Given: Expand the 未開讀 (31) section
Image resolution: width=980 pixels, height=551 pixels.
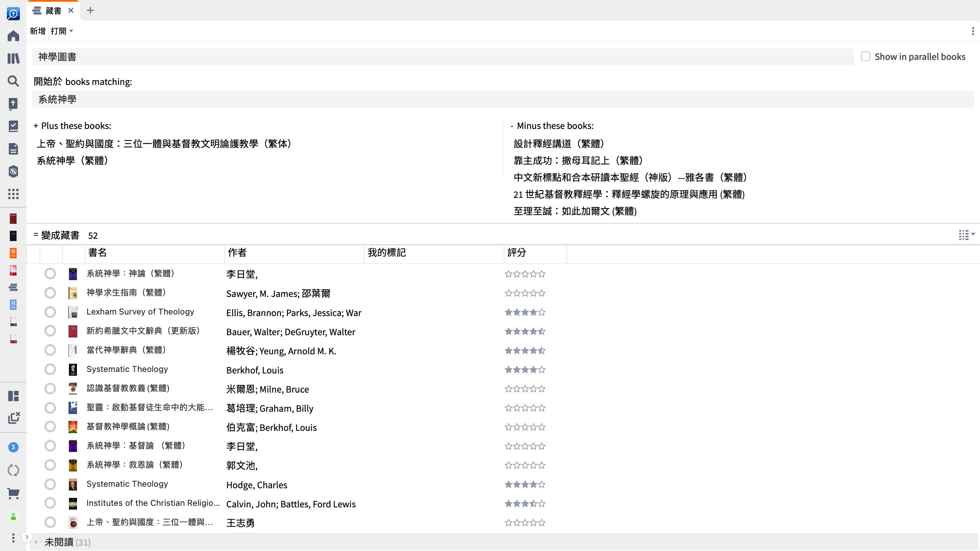Looking at the screenshot, I should [36, 542].
